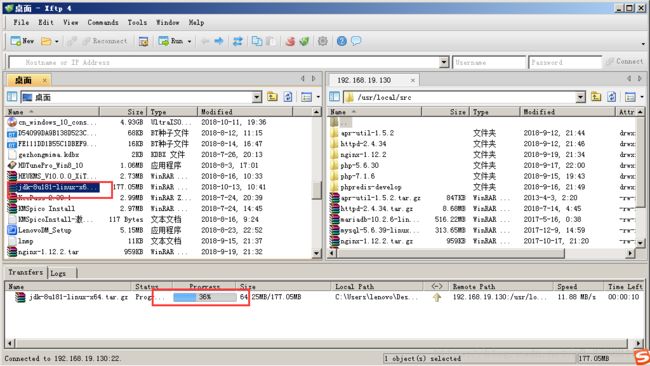Viewport: 650px width, 366px height.
Task: Open the Tools menu
Action: pos(137,22)
